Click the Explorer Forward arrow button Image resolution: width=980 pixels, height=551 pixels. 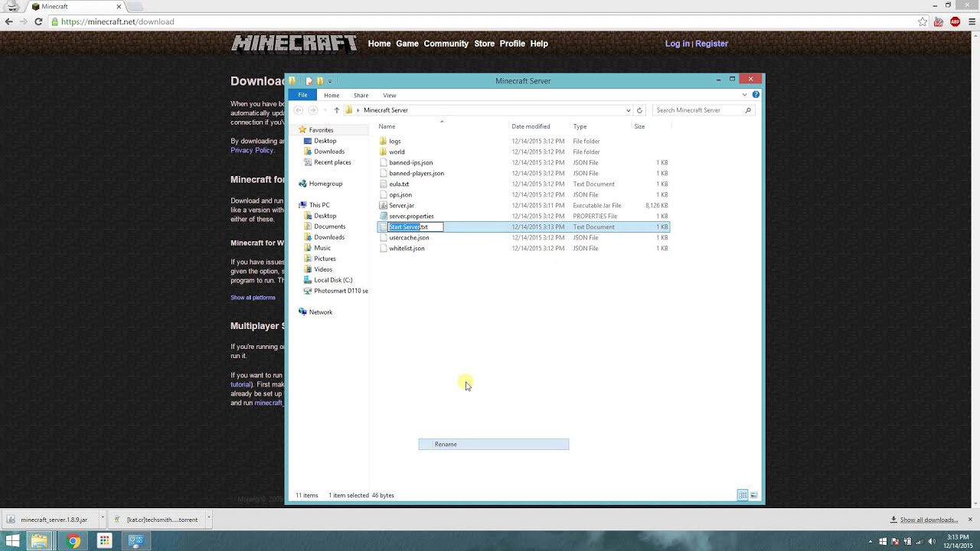[x=312, y=110]
